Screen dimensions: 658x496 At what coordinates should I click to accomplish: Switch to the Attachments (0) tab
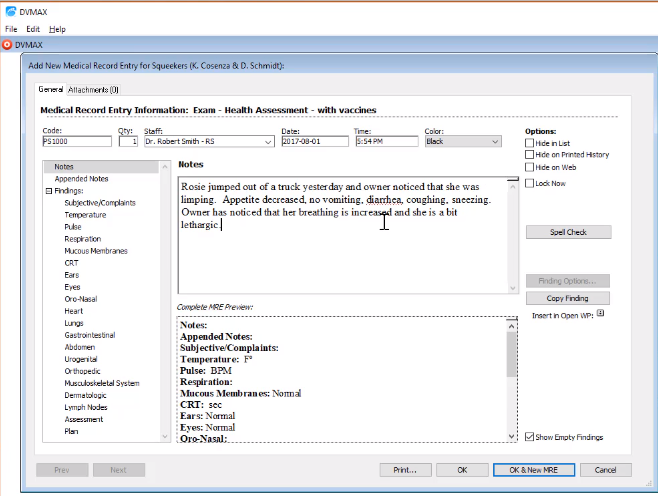pyautogui.click(x=93, y=90)
